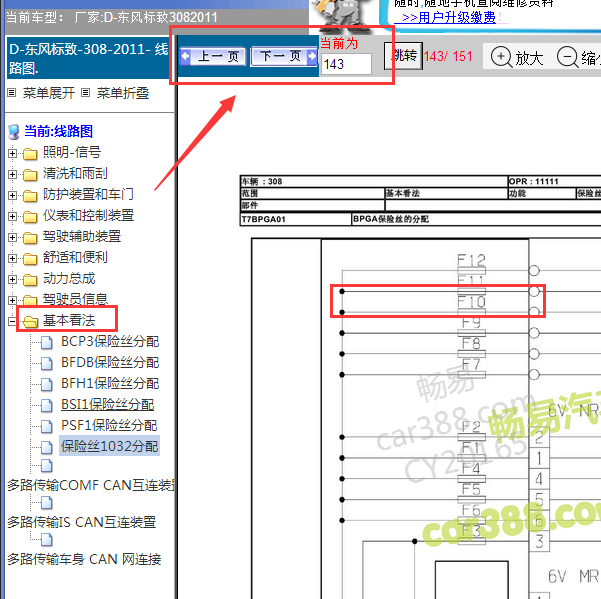Expand the 舒适和便利 folder

pyautogui.click(x=12, y=259)
